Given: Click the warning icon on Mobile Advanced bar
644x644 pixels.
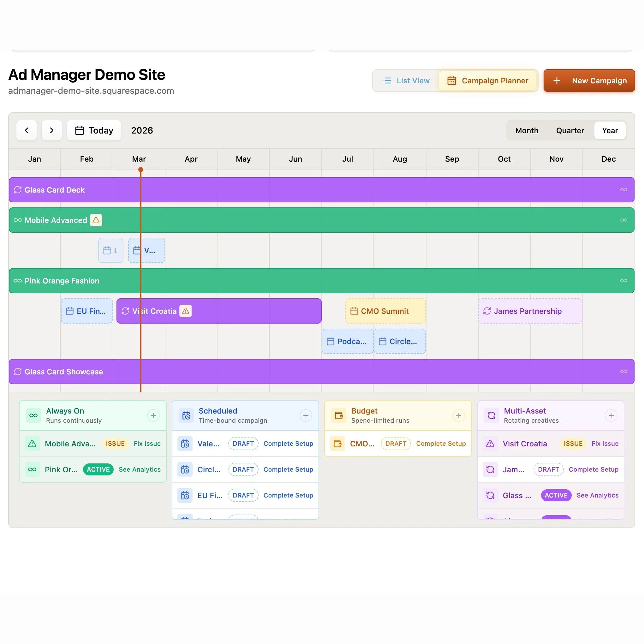Looking at the screenshot, I should (96, 220).
